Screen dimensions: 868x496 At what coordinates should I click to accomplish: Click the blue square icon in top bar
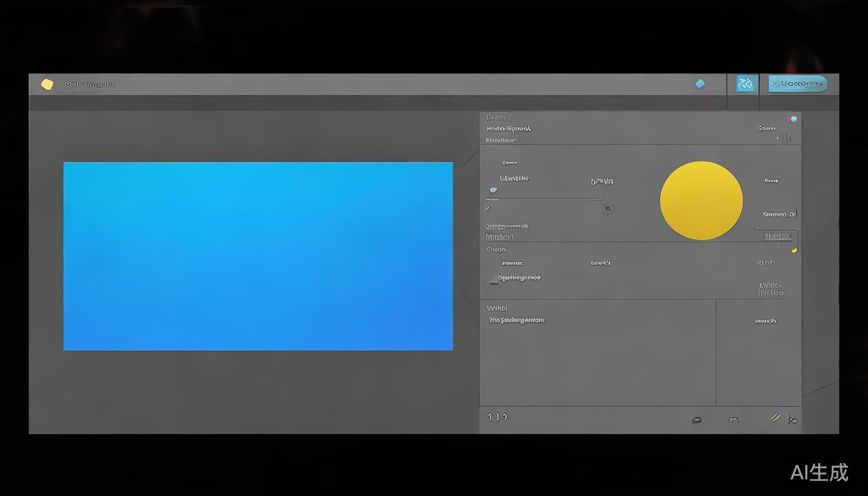[x=746, y=84]
